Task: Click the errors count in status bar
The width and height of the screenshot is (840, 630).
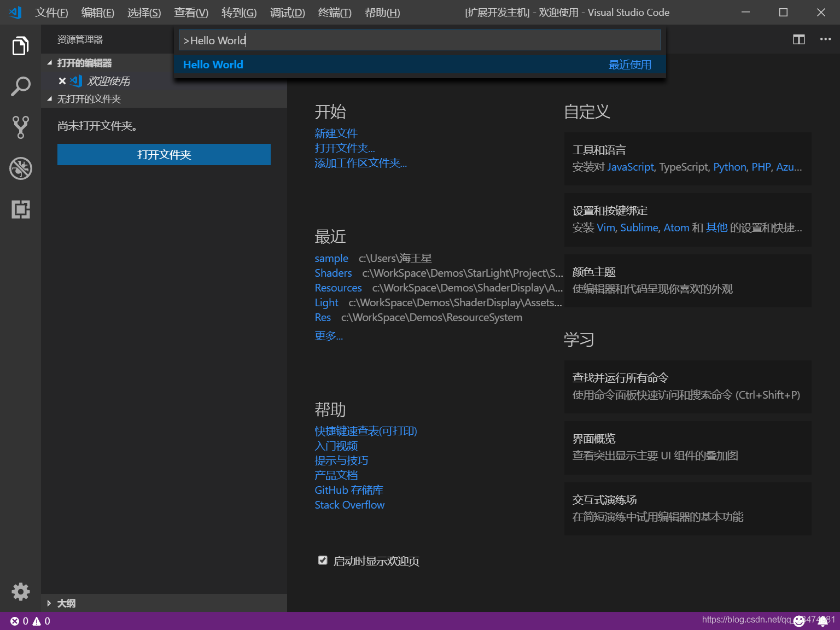Action: (x=19, y=621)
